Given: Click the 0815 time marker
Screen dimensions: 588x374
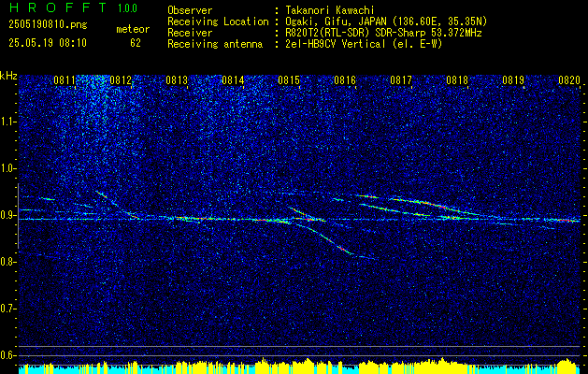Looking at the screenshot, I should pyautogui.click(x=289, y=80).
